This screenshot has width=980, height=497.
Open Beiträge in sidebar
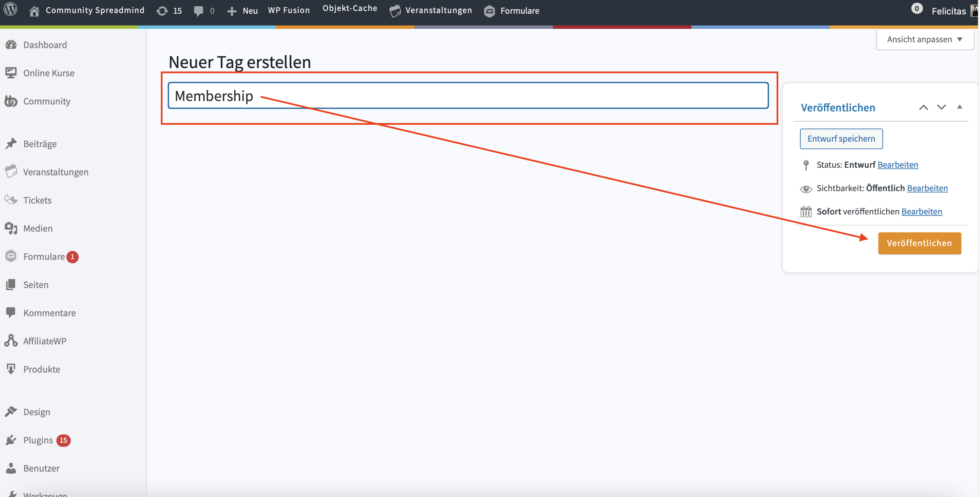(40, 144)
